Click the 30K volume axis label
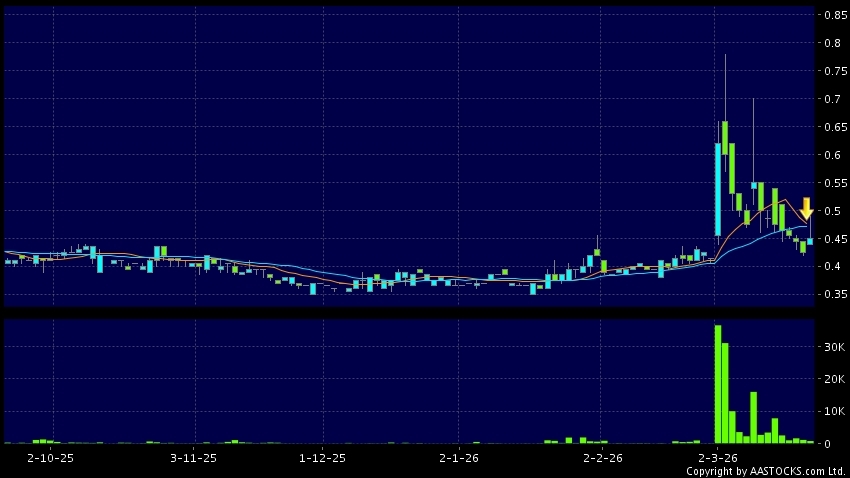The height and width of the screenshot is (478, 850). (x=834, y=347)
